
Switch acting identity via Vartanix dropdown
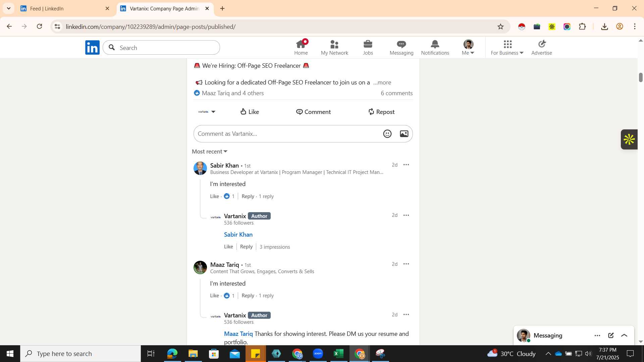(207, 112)
